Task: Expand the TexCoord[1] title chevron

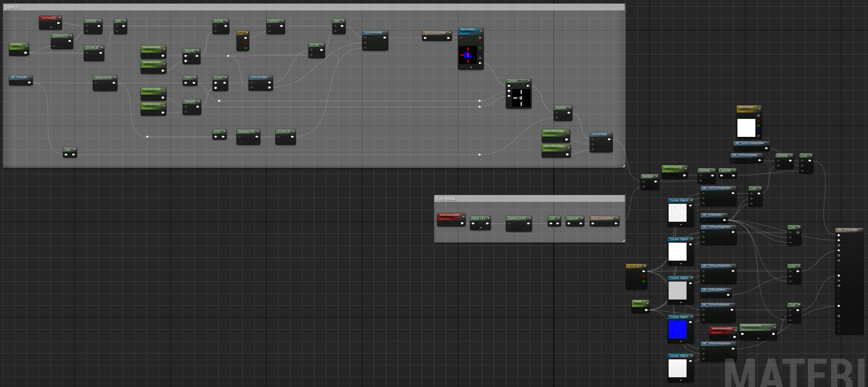Action: [x=59, y=18]
